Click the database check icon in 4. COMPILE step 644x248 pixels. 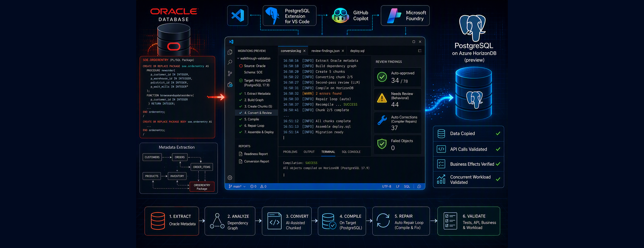pos(329,221)
